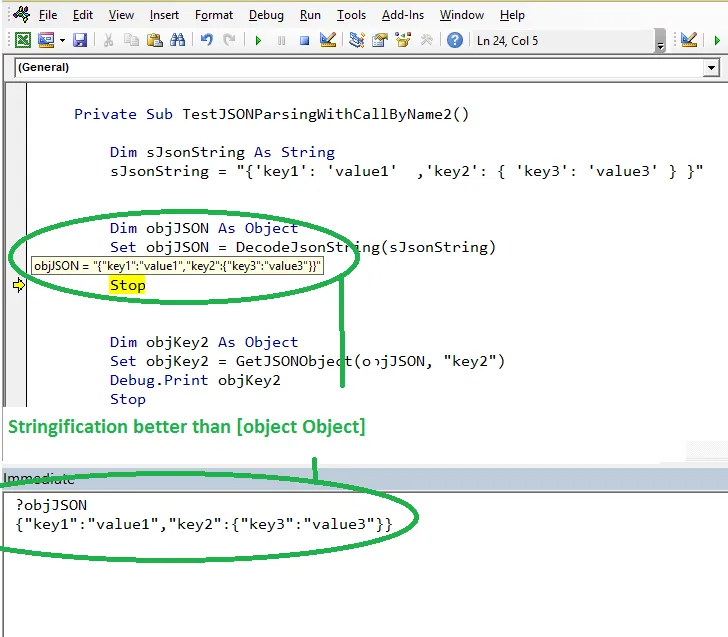Click the 'Debug.Print objKey2' line

tap(195, 380)
